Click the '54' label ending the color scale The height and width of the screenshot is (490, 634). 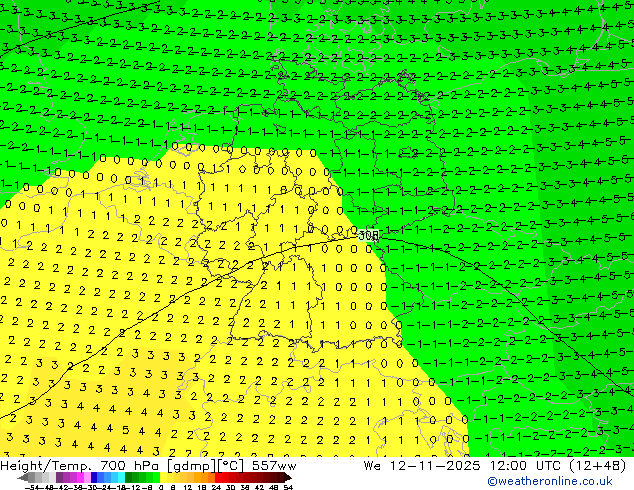pos(288,488)
